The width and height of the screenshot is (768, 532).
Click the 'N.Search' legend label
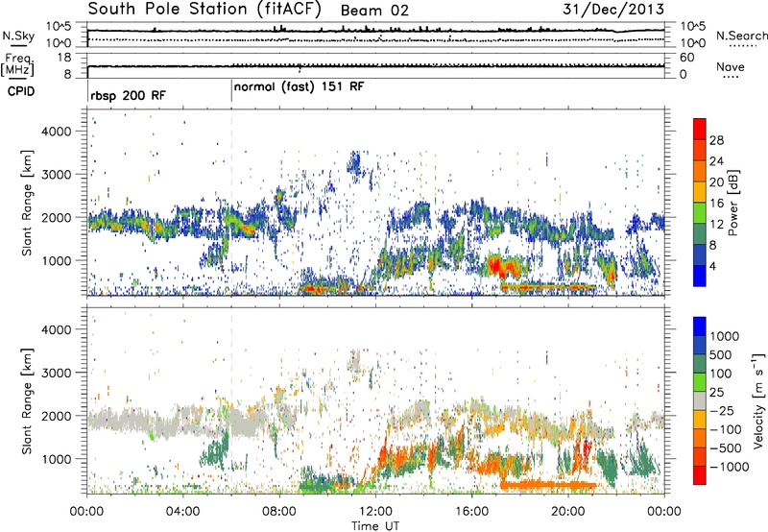(741, 36)
